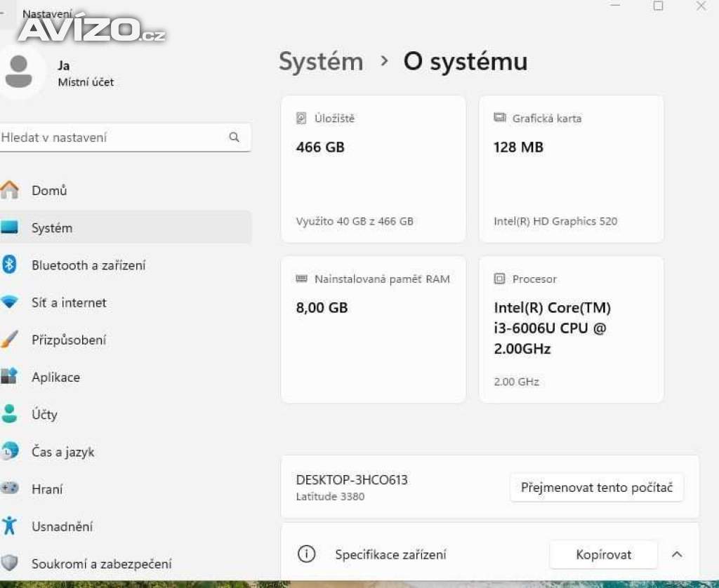Click the Domů house icon
The image size is (719, 588).
pyautogui.click(x=9, y=189)
